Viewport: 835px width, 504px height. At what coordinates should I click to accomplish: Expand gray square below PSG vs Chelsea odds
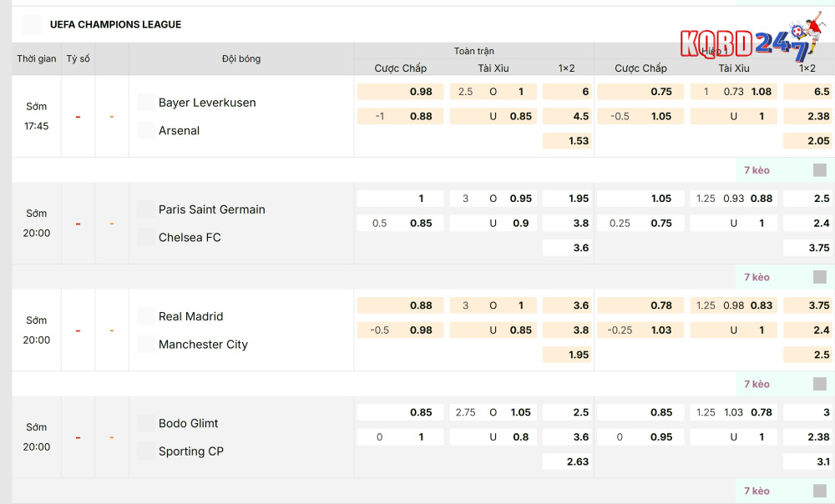point(820,277)
